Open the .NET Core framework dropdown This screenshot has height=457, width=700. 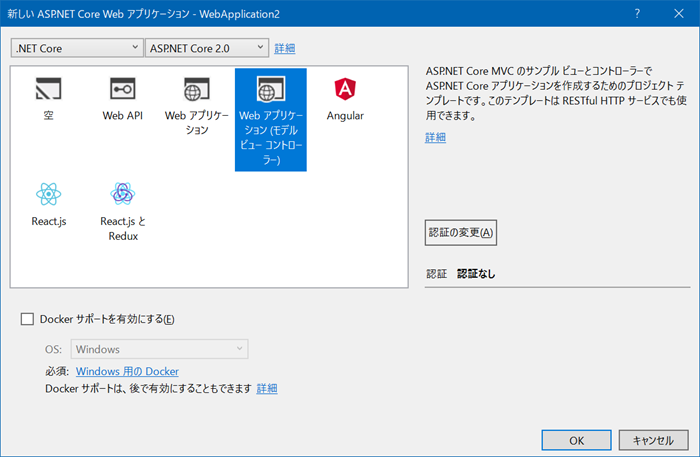point(77,48)
